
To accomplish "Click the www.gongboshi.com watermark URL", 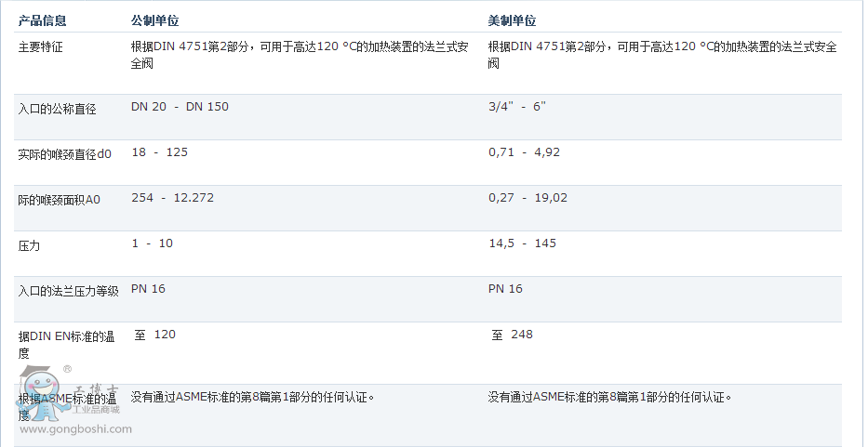I will pos(75,429).
